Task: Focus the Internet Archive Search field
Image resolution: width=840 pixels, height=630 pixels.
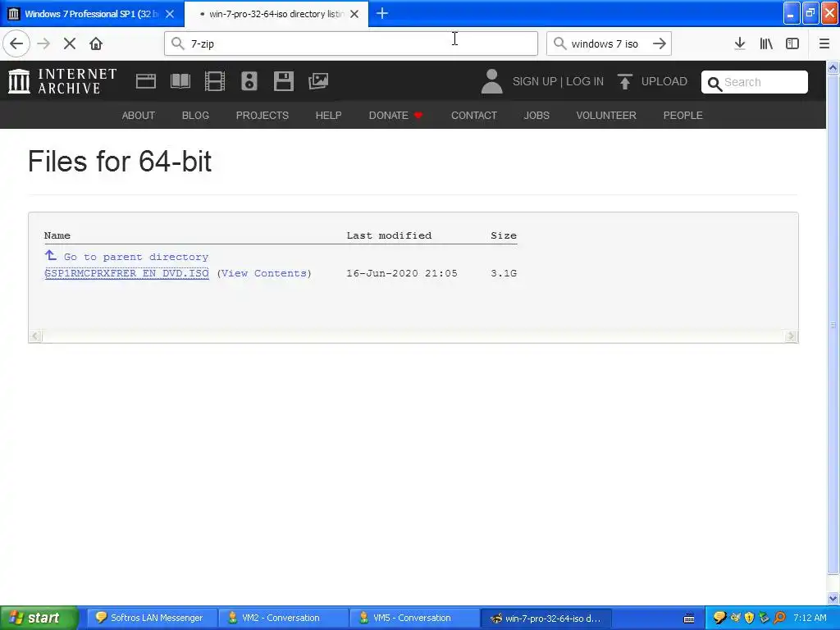Action: click(x=755, y=82)
